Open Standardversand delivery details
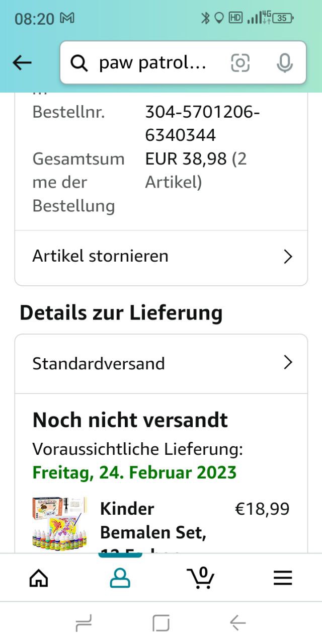The image size is (322, 644). pyautogui.click(x=99, y=363)
